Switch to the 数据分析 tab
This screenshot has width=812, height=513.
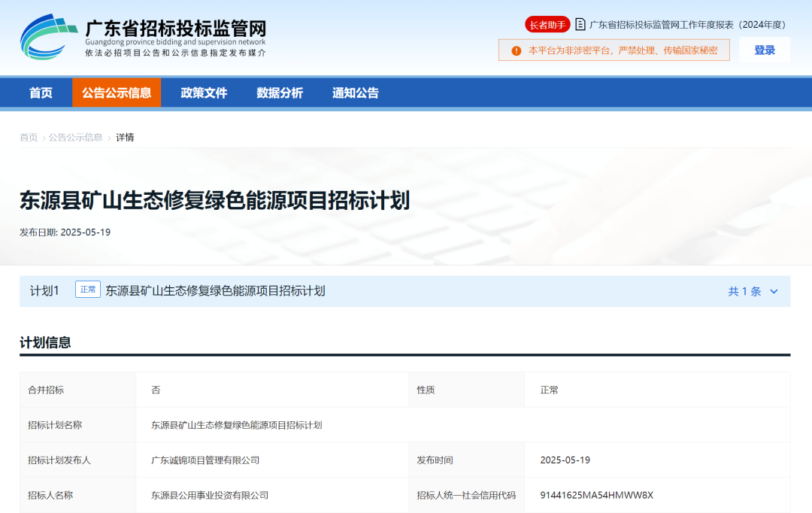pyautogui.click(x=280, y=93)
